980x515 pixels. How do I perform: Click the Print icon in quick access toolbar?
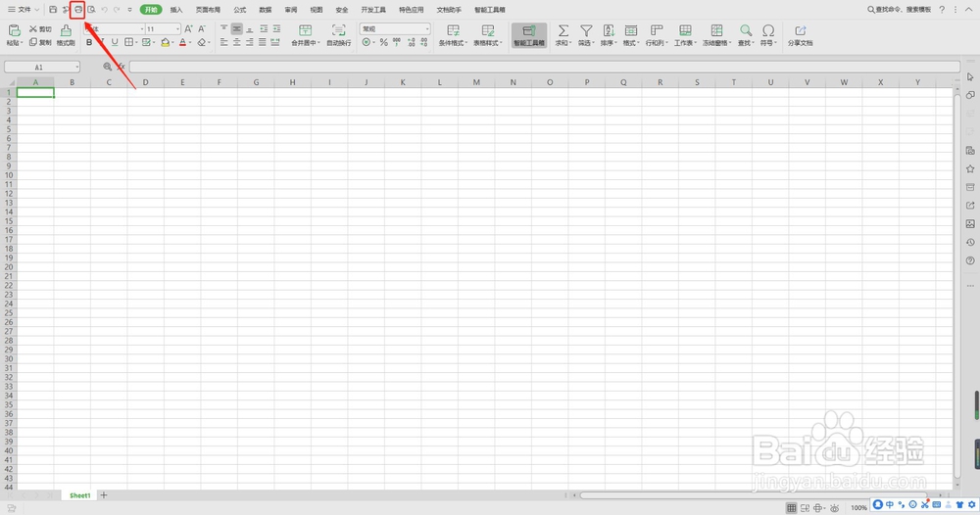pyautogui.click(x=78, y=10)
